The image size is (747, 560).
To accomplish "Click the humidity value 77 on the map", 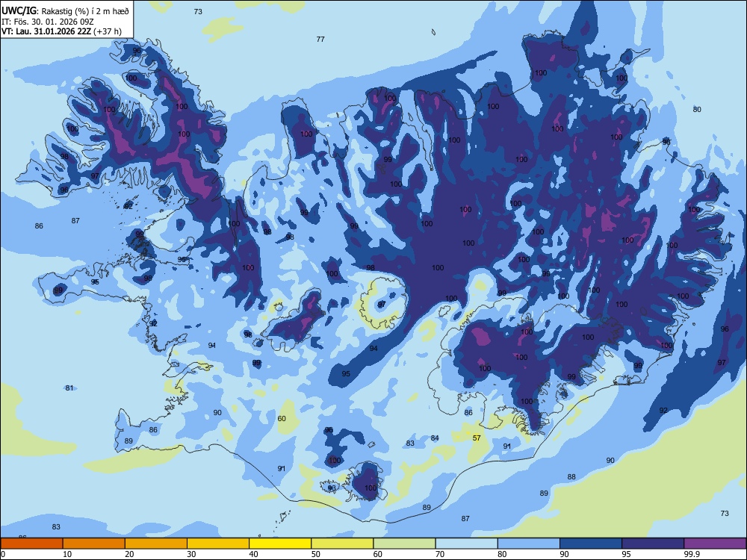I will point(320,40).
